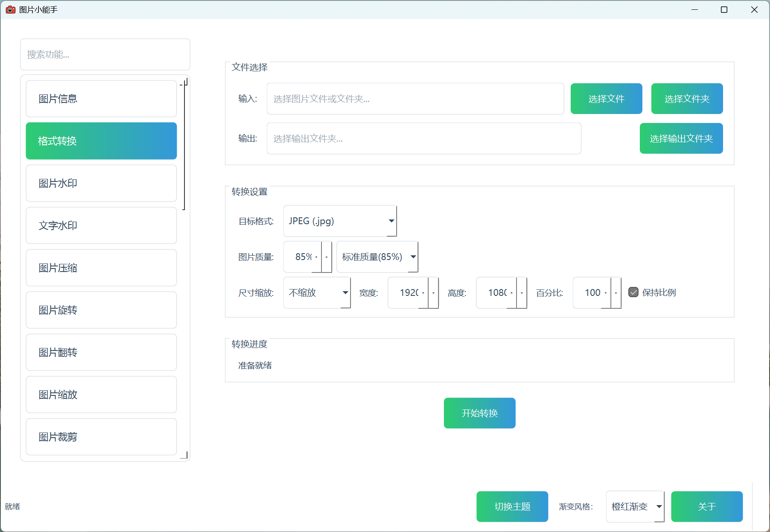Open the 文字水印 sidebar item
770x532 pixels.
coord(101,225)
